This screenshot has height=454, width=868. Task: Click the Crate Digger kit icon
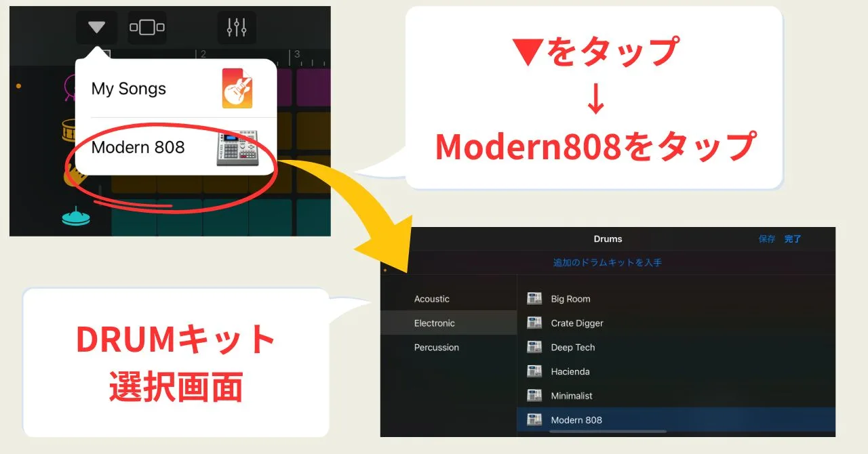(534, 323)
